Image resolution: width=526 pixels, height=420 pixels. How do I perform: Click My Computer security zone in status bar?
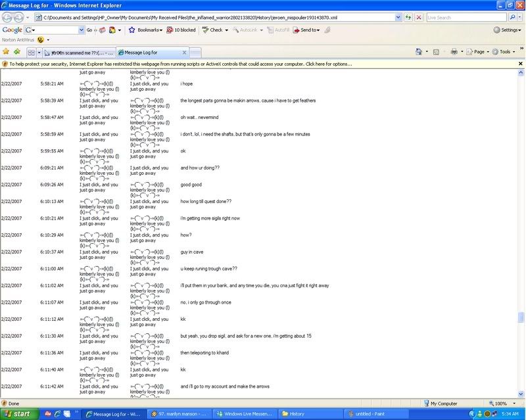click(440, 404)
